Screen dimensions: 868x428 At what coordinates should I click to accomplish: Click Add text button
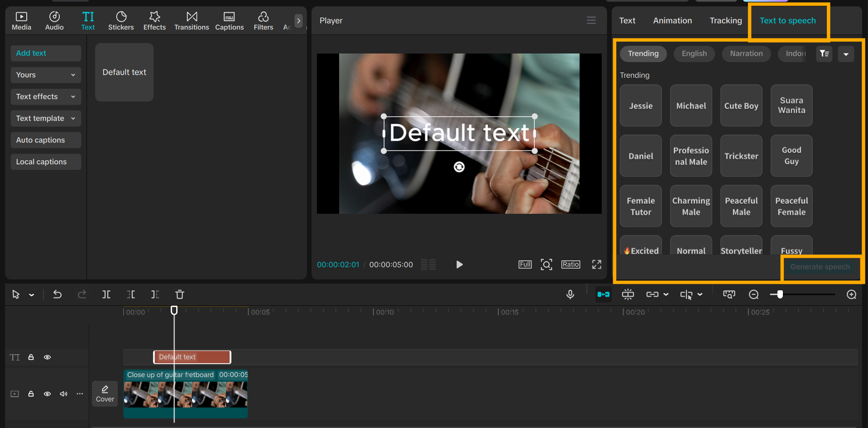(x=46, y=53)
